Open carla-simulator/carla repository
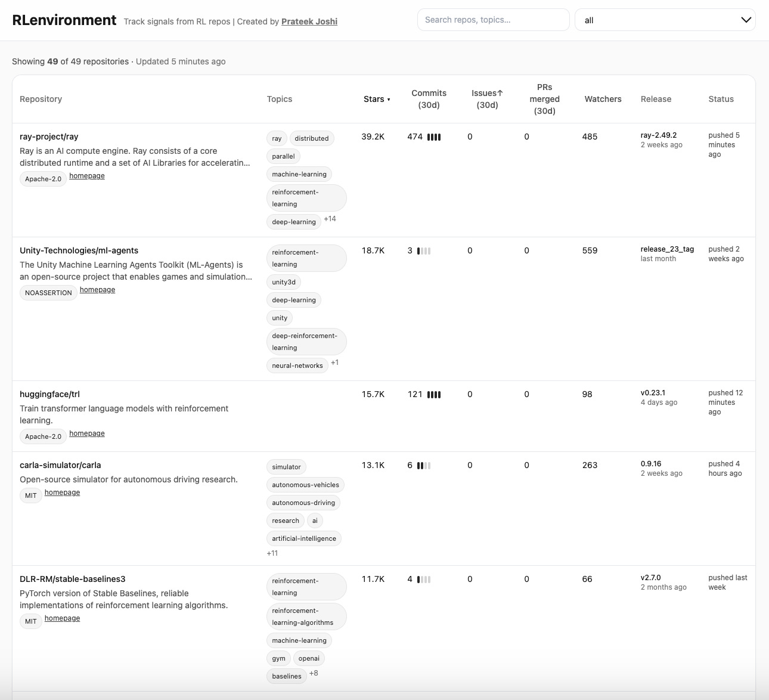 (60, 465)
